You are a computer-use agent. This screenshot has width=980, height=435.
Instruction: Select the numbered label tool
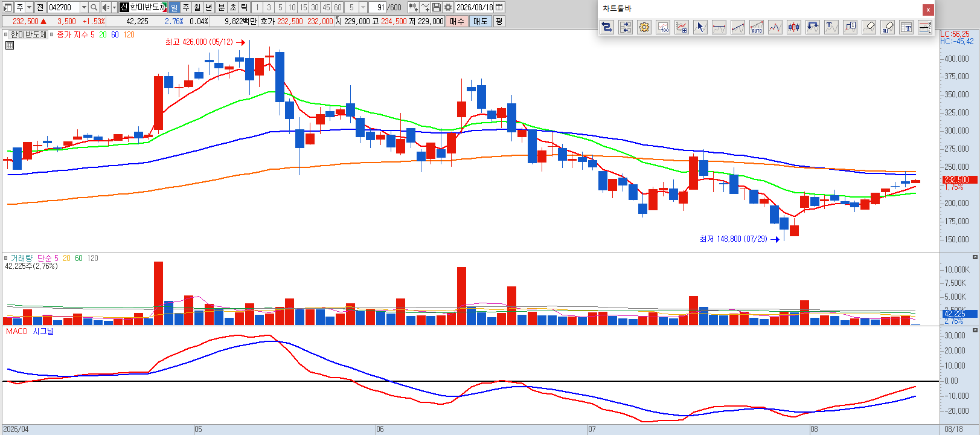850,27
